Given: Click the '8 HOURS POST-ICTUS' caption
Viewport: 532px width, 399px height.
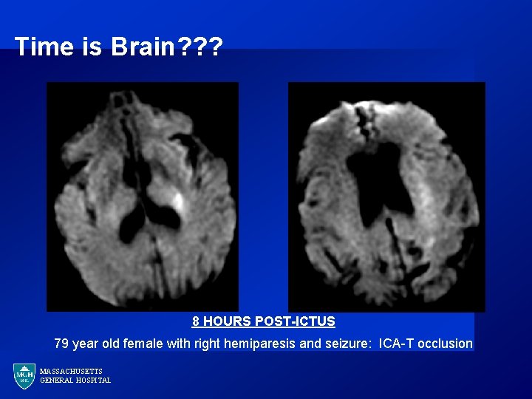Looking at the screenshot, I should 264,321.
